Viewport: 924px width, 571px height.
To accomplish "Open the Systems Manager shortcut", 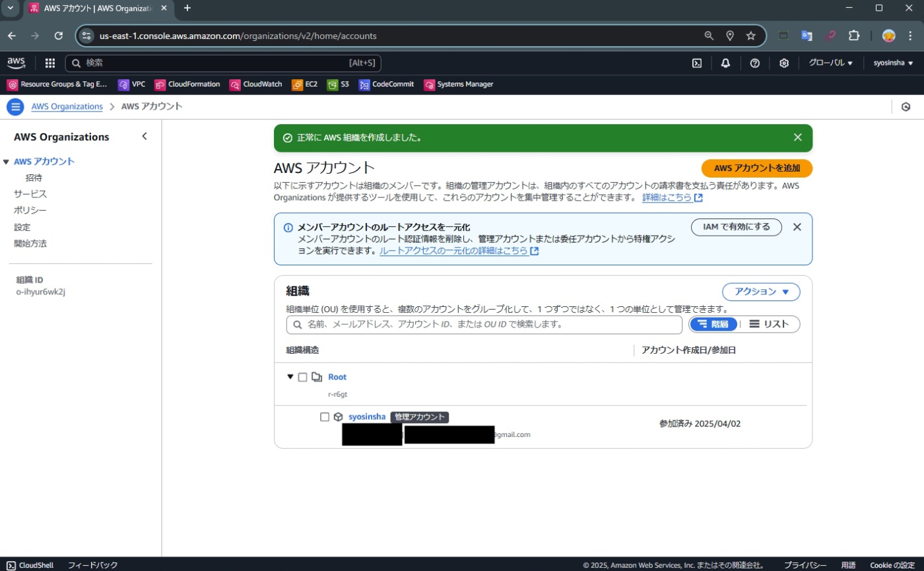I will (x=459, y=84).
